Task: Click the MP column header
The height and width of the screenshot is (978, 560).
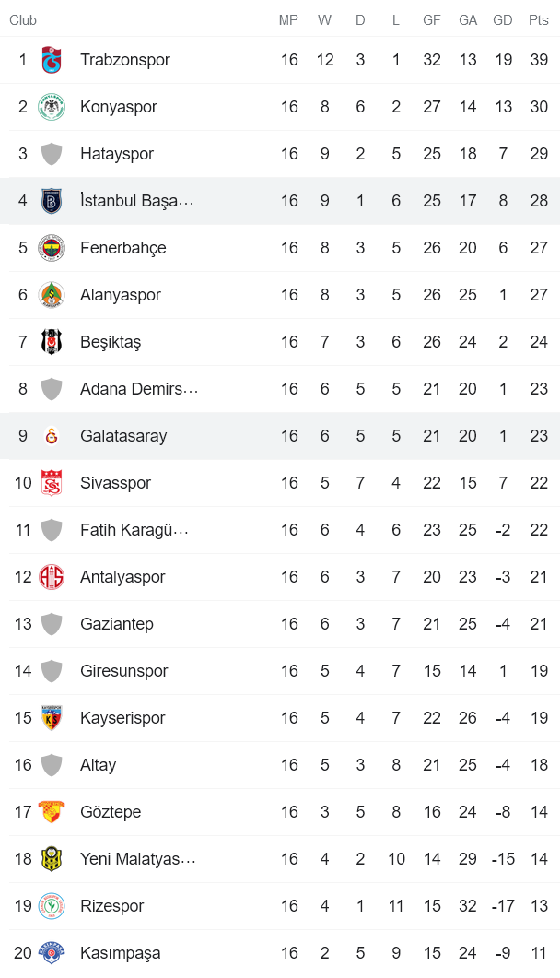Action: tap(288, 19)
